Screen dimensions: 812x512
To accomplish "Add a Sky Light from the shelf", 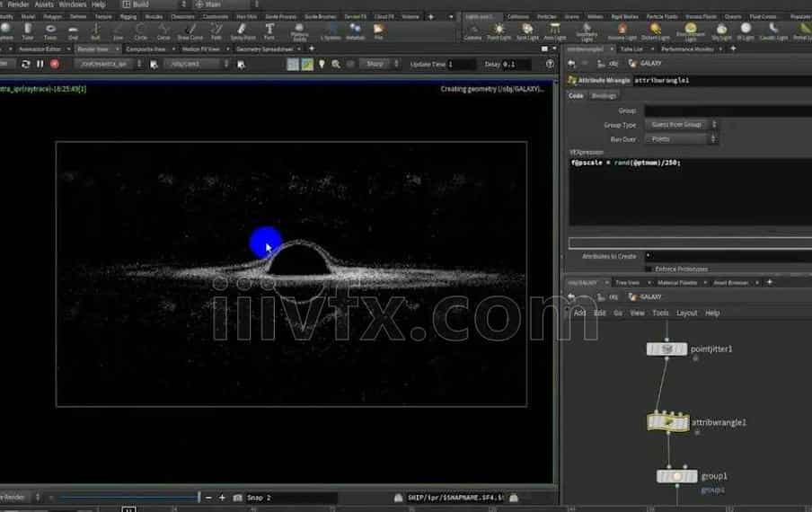I will tap(721, 31).
